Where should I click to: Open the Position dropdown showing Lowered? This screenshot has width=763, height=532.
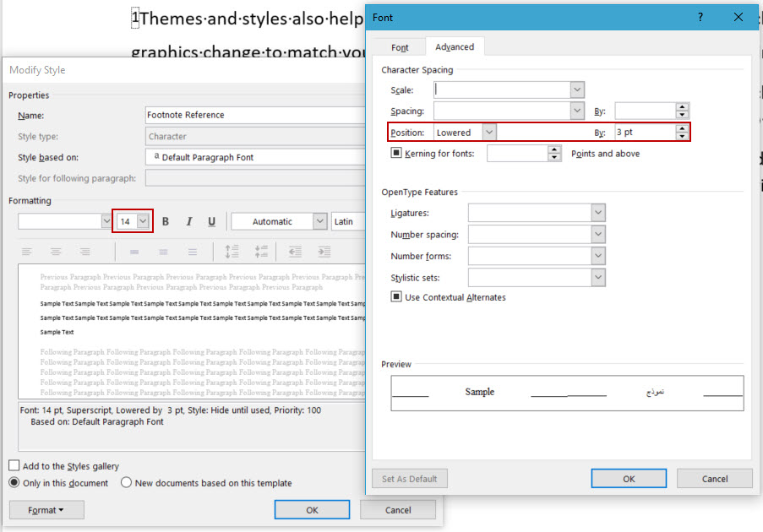[x=489, y=133]
